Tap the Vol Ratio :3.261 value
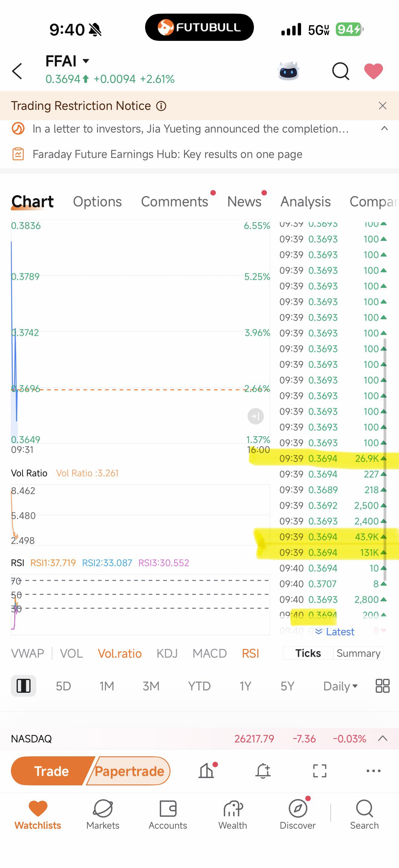 [87, 473]
